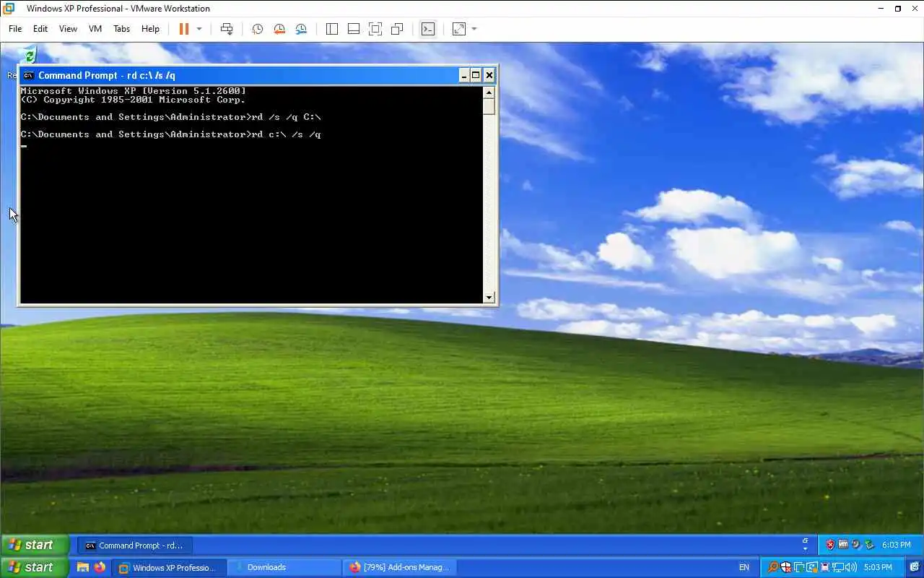Open the power options dropdown beside pause

coord(199,29)
